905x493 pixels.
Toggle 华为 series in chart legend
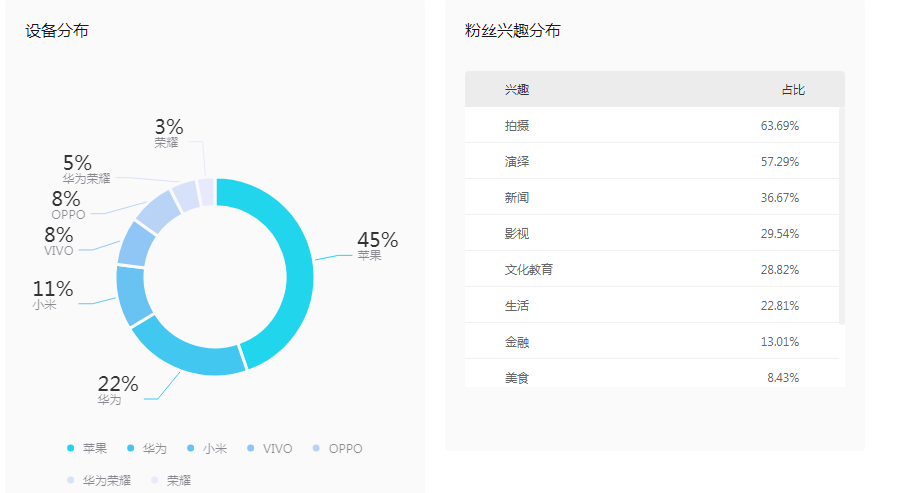point(132,448)
